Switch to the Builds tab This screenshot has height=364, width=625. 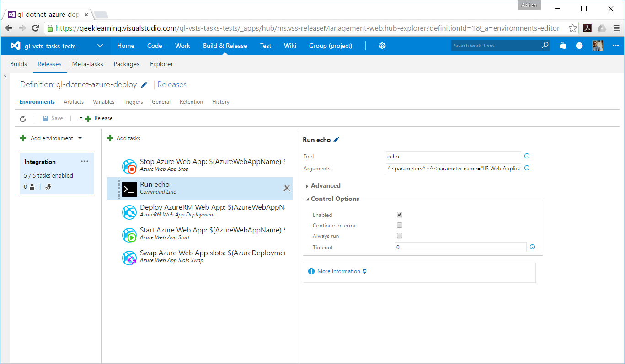click(18, 64)
